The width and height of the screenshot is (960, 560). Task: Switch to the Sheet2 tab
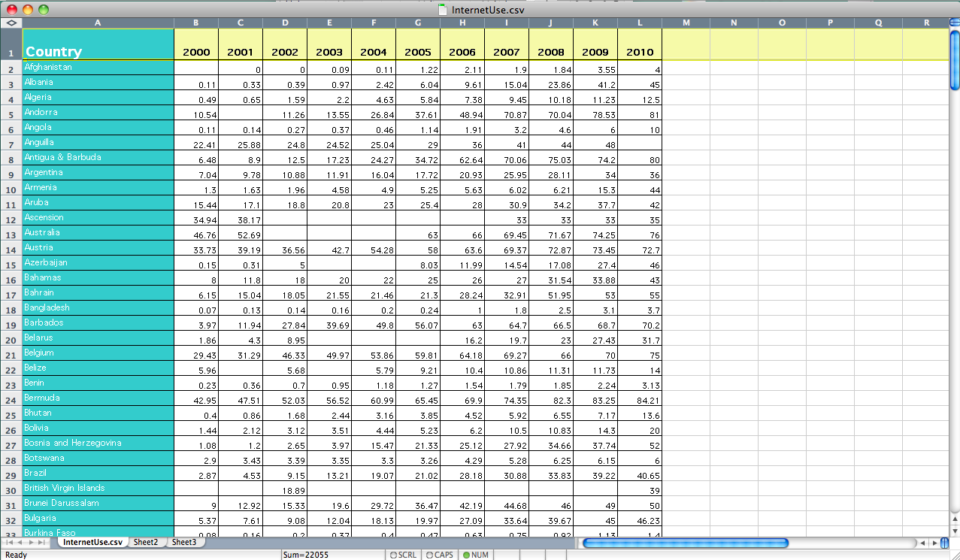point(146,542)
